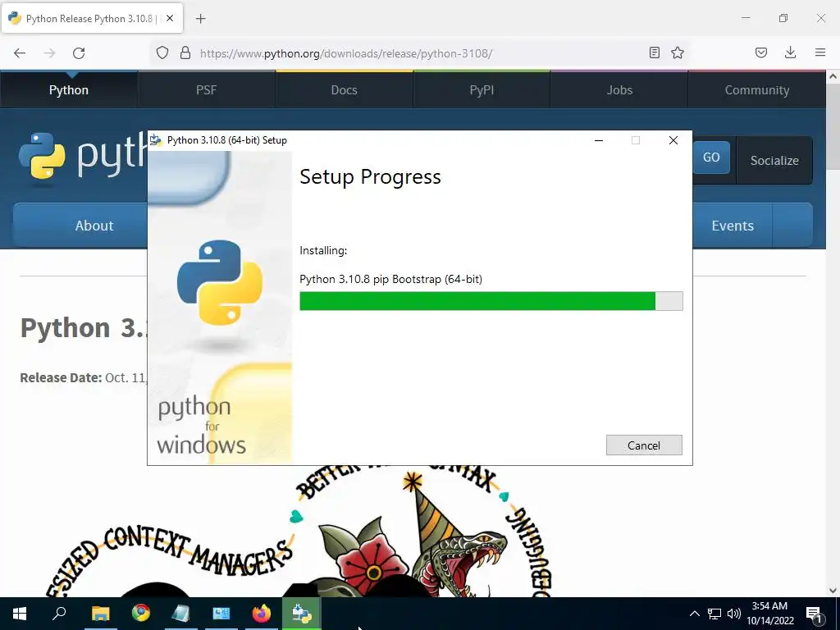Viewport: 840px width, 630px height.
Task: Open the Events menu on python.org
Action: tap(733, 226)
